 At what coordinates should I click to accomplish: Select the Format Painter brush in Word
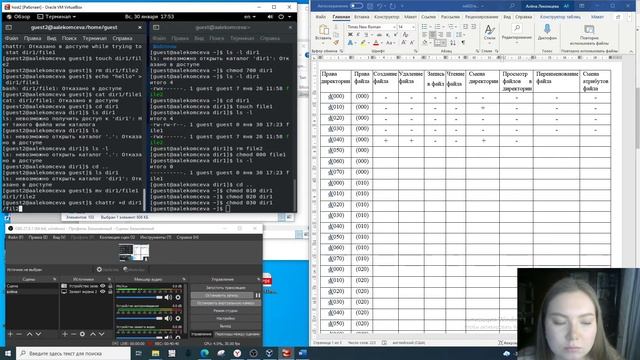click(336, 42)
